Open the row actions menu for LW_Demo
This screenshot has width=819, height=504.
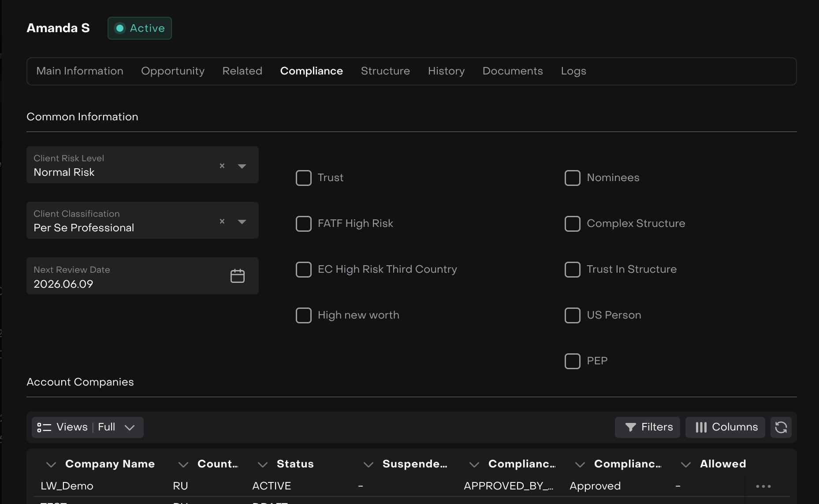763,486
